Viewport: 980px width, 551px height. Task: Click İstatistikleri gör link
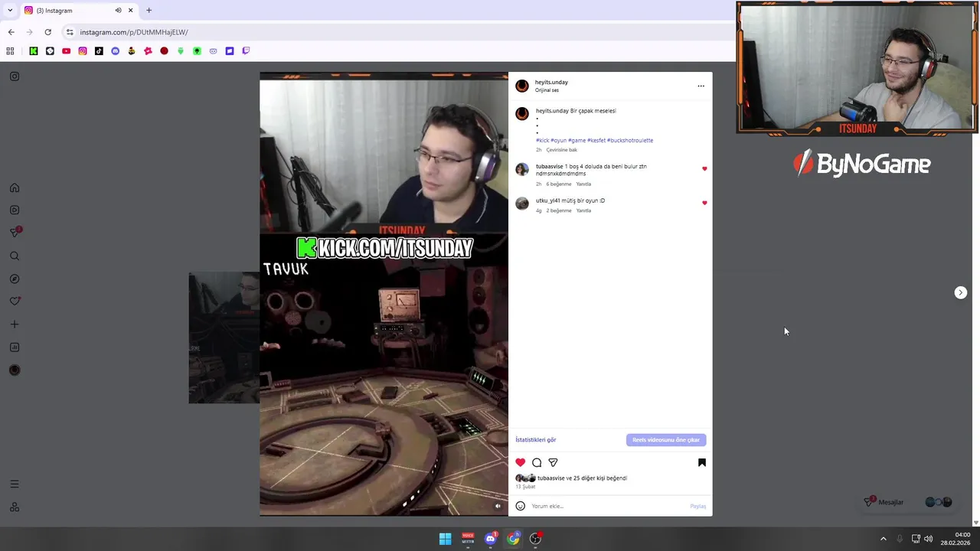coord(536,440)
